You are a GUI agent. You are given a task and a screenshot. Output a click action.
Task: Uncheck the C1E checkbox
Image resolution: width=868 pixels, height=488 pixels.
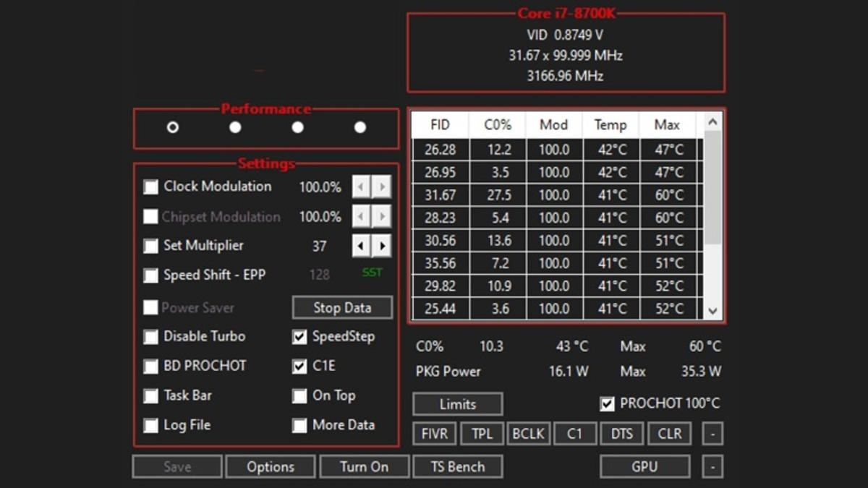coord(299,367)
